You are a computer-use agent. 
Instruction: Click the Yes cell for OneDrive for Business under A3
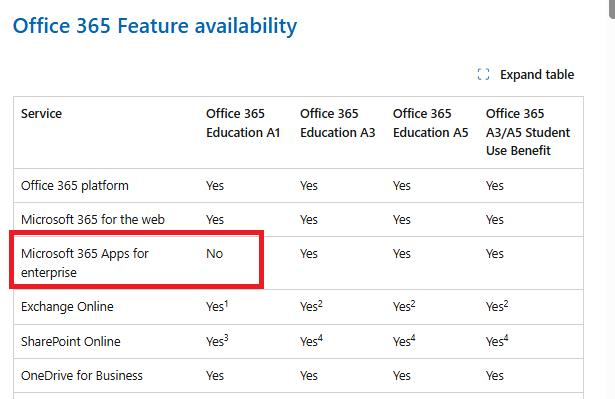tap(309, 375)
